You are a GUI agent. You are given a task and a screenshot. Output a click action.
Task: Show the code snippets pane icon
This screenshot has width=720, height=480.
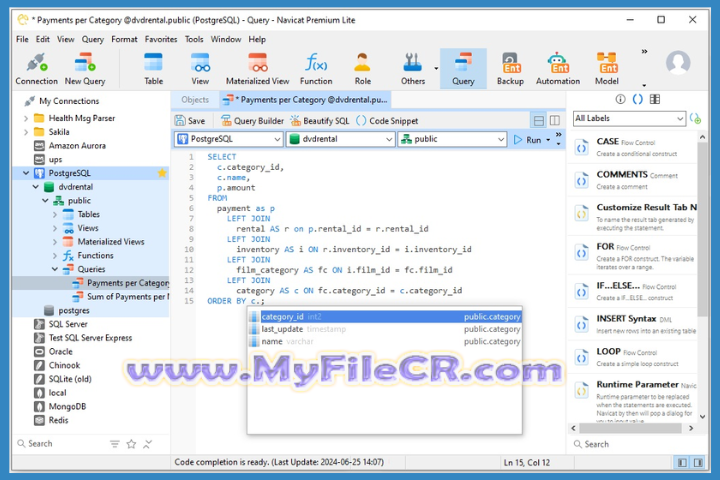coord(637,99)
